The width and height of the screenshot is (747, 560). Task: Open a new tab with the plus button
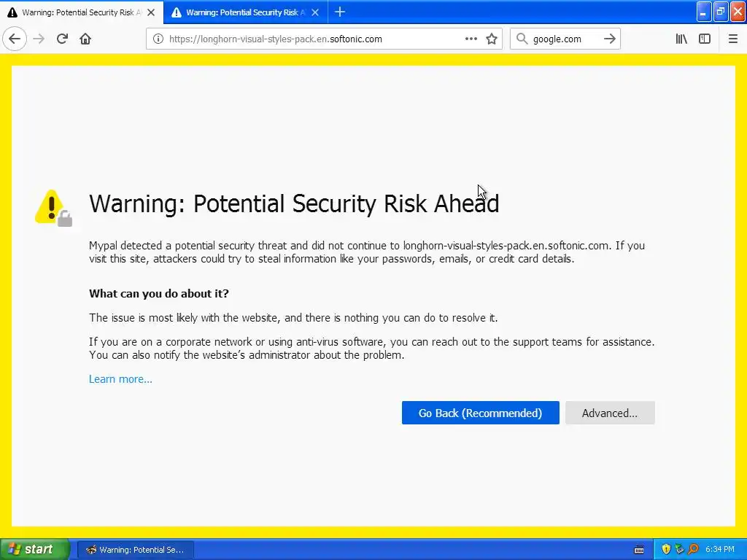(340, 12)
